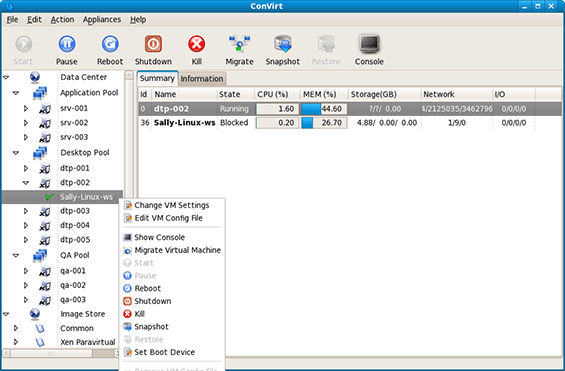Click the Shutdown toolbar icon
This screenshot has width=565, height=371.
click(153, 44)
